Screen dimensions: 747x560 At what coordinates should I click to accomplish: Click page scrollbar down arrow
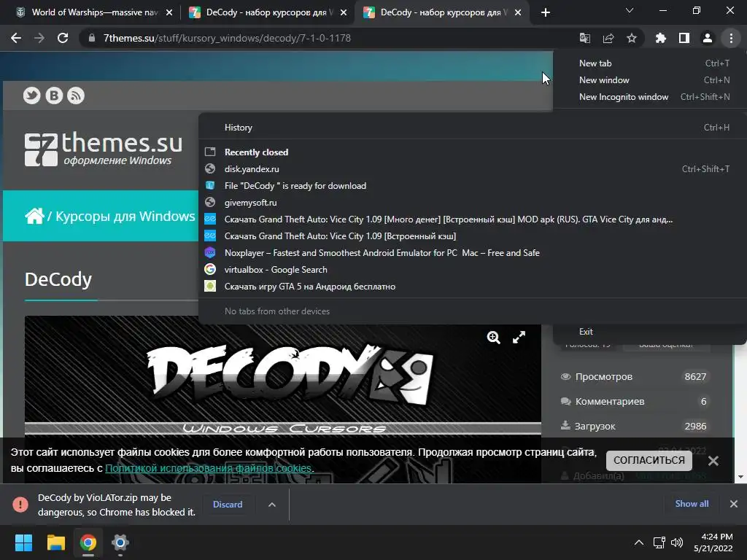(740, 477)
